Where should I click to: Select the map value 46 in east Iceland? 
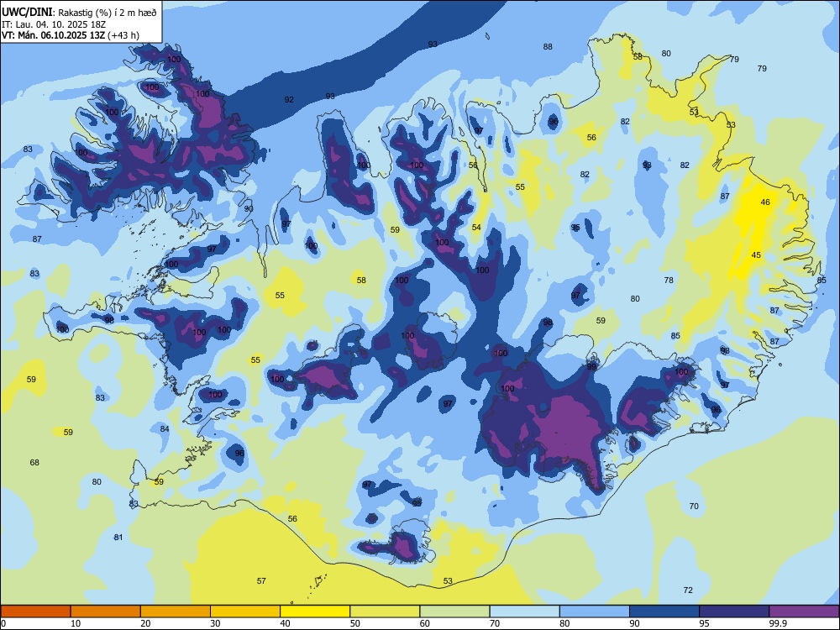[765, 202]
